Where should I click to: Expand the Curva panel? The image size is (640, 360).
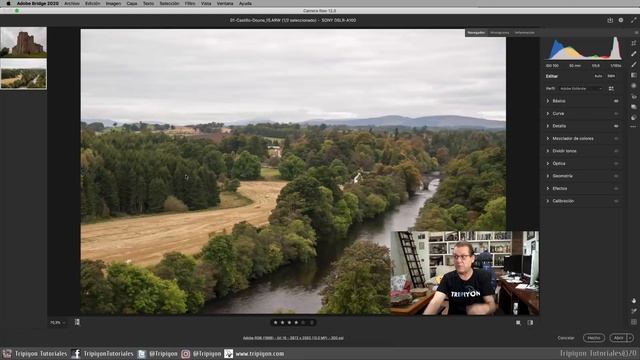[x=548, y=113]
